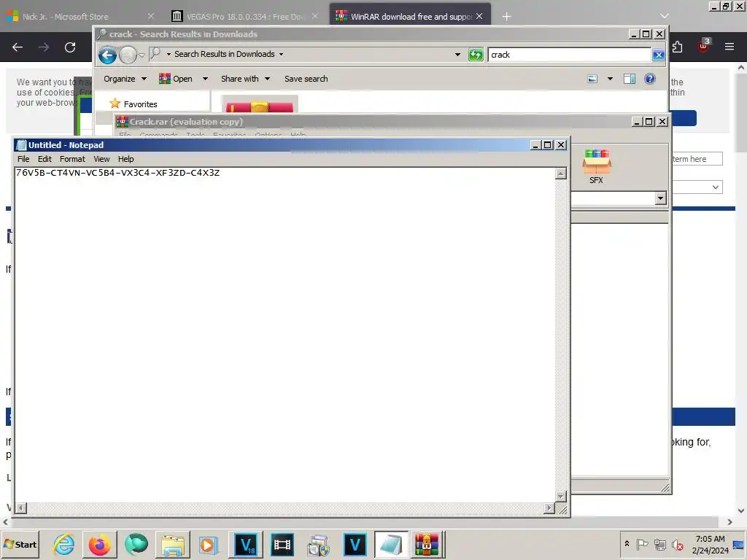Open Internet Explorer from taskbar
This screenshot has width=747, height=560.
[x=63, y=544]
